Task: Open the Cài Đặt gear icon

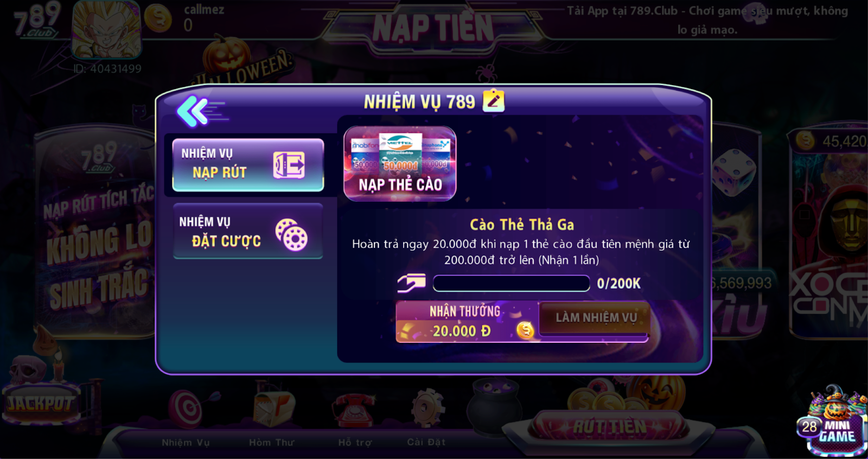Action: [x=427, y=408]
